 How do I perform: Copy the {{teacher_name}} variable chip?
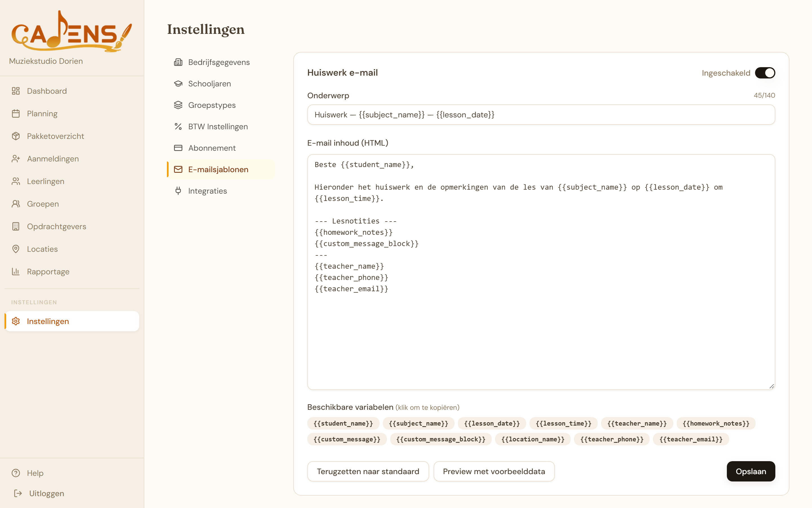(x=637, y=423)
